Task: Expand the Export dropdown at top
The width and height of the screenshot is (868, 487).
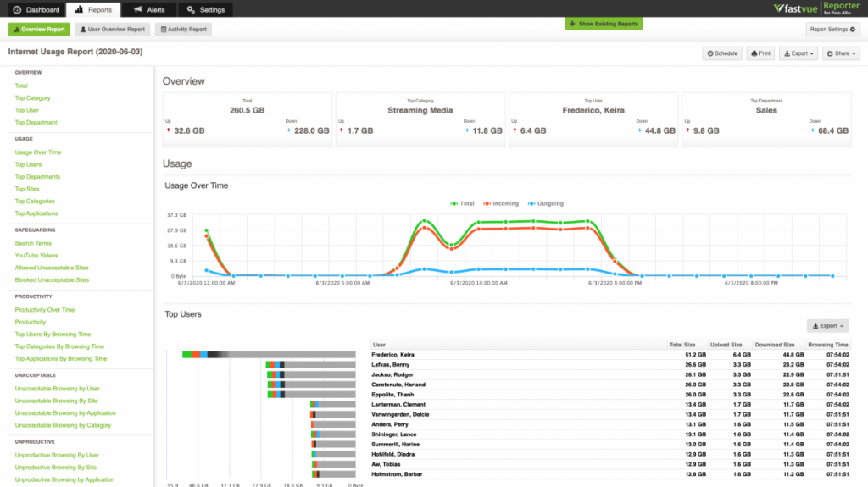Action: pyautogui.click(x=798, y=53)
